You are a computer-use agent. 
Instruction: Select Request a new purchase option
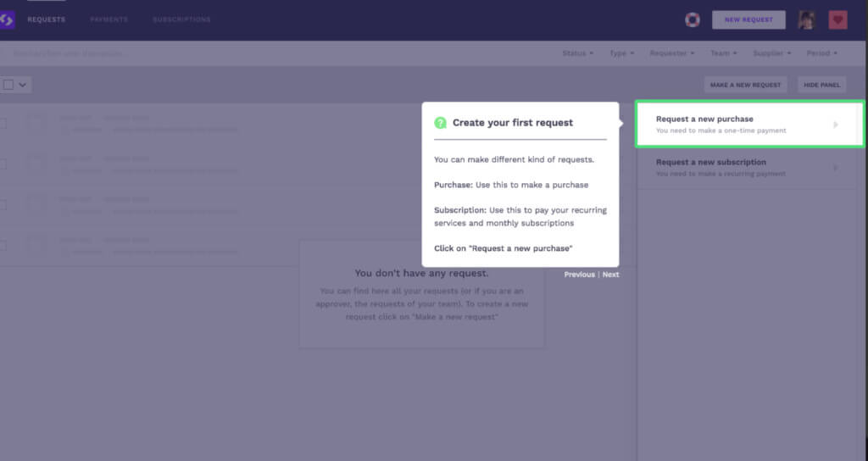point(749,124)
